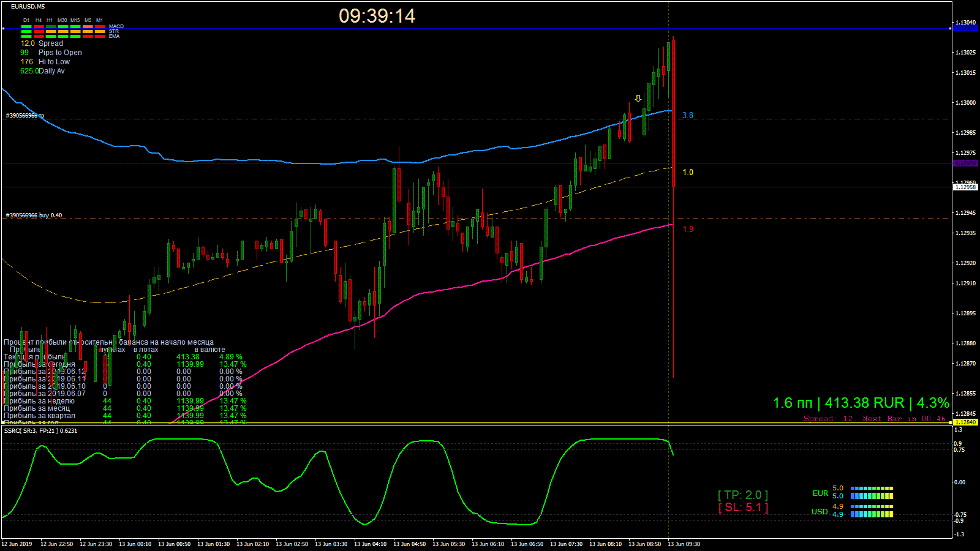
Task: Click the blue 3.8 moving average label
Action: (x=688, y=116)
